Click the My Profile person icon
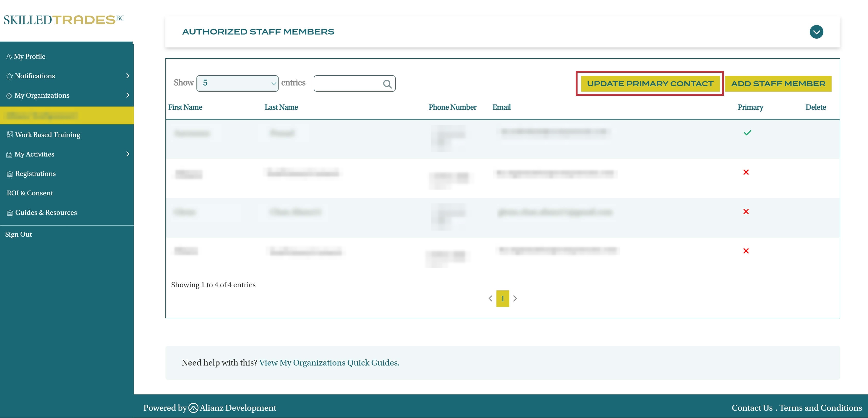 pyautogui.click(x=9, y=57)
